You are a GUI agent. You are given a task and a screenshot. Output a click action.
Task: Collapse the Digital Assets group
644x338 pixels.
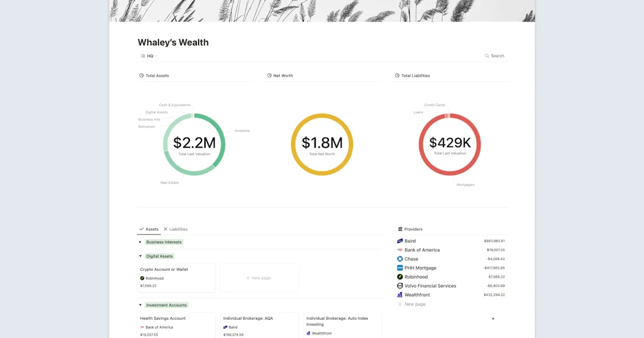point(140,256)
